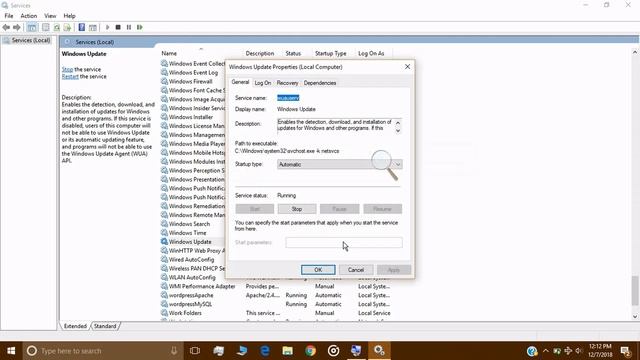
Task: Click the Apply button
Action: (393, 270)
